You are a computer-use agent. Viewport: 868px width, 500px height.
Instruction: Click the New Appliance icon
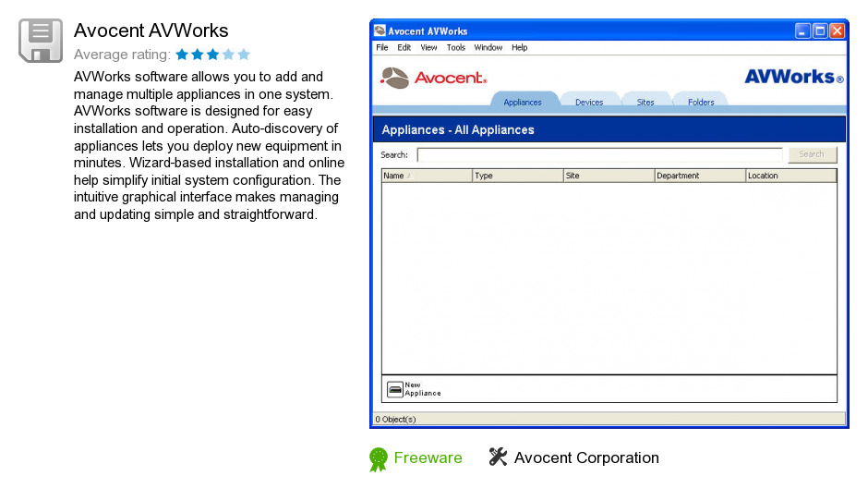(x=394, y=389)
